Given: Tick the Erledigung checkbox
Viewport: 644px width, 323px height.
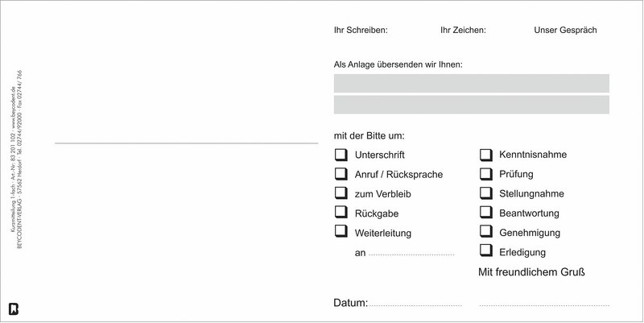Looking at the screenshot, I should click(x=485, y=251).
